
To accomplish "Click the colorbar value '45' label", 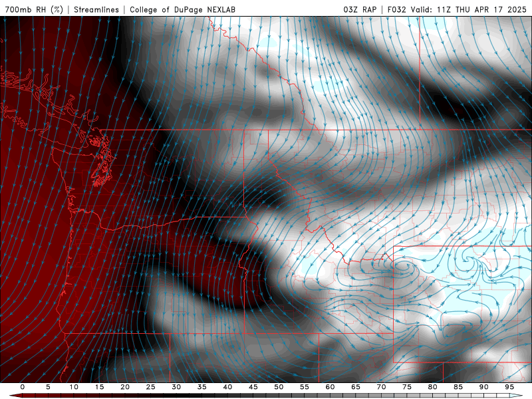I will pyautogui.click(x=253, y=387).
